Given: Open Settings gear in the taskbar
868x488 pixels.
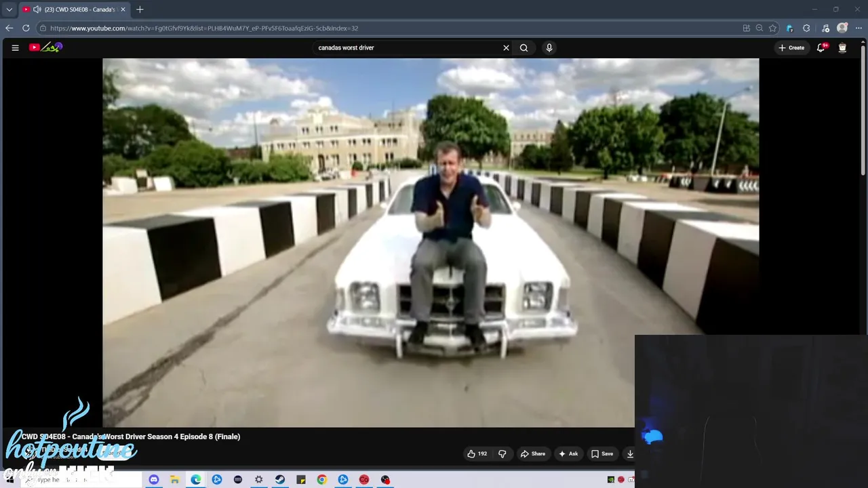Looking at the screenshot, I should point(258,479).
